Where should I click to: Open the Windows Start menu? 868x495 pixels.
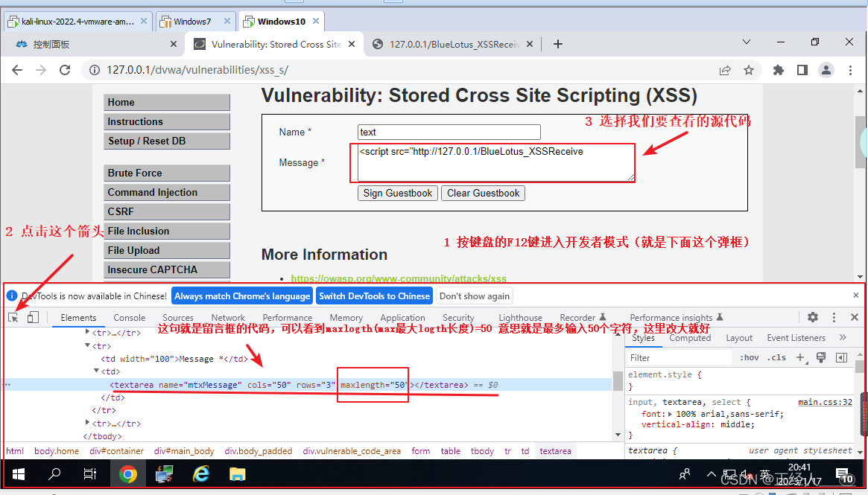[19, 474]
